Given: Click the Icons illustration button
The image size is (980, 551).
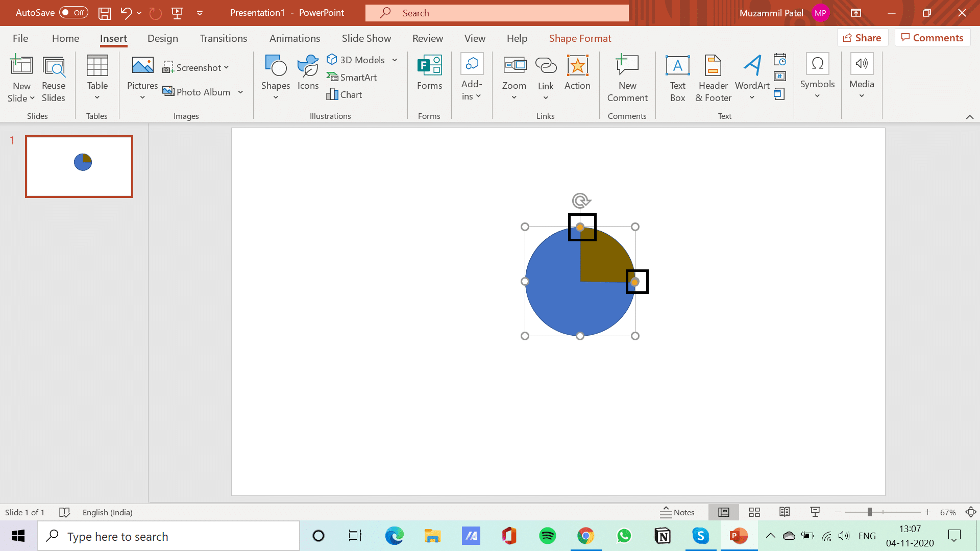Looking at the screenshot, I should (x=308, y=73).
